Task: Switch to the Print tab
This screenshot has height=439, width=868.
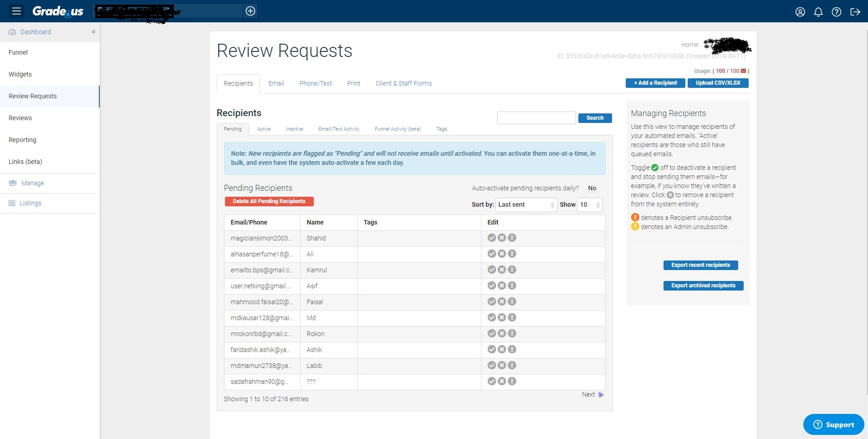Action: (x=353, y=83)
